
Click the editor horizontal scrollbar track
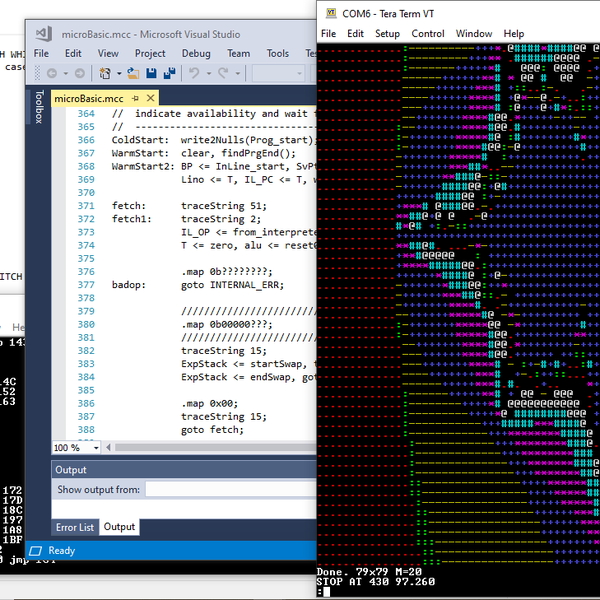tap(215, 447)
